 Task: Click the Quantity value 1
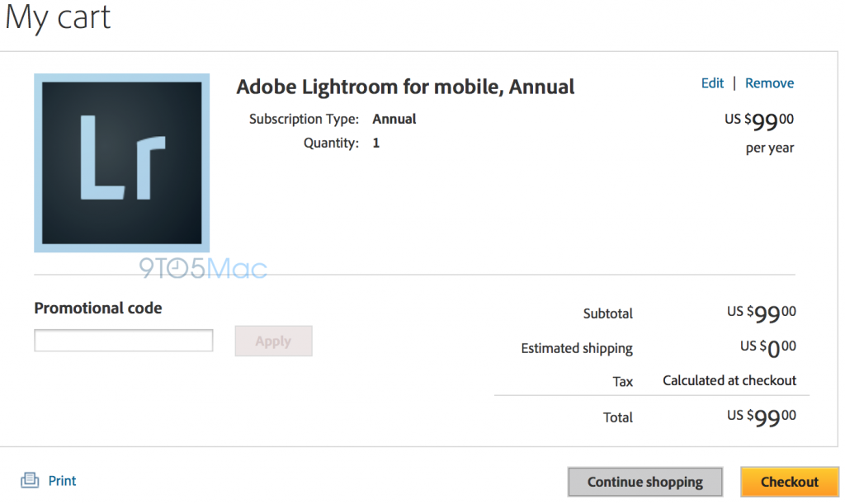click(x=375, y=142)
